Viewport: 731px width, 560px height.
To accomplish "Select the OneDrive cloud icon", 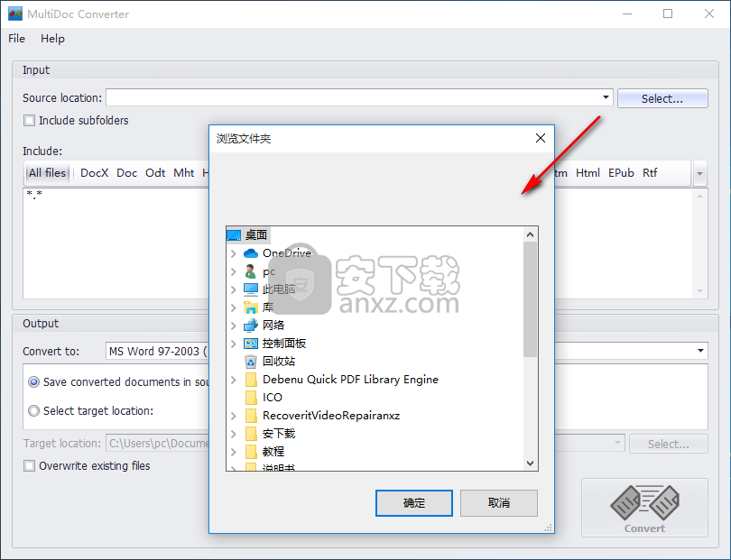I will tap(251, 253).
